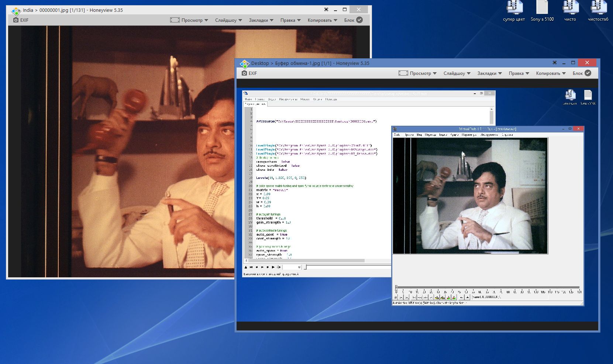Open Слайдшоу dropdown in Буфер обмена window
This screenshot has height=364, width=613.
tap(457, 73)
